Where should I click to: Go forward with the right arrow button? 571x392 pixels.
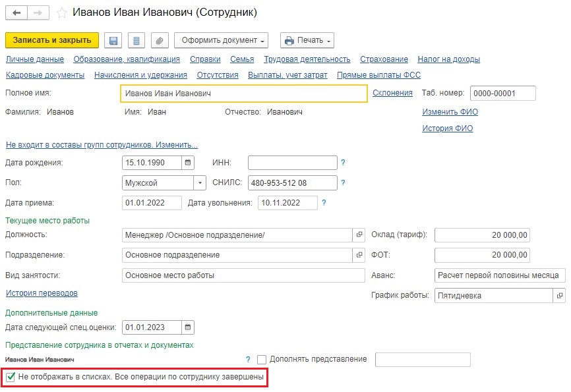pyautogui.click(x=38, y=13)
